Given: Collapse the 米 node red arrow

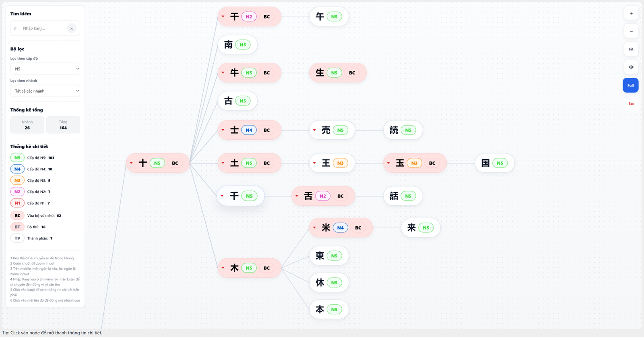Looking at the screenshot, I should pyautogui.click(x=314, y=227).
